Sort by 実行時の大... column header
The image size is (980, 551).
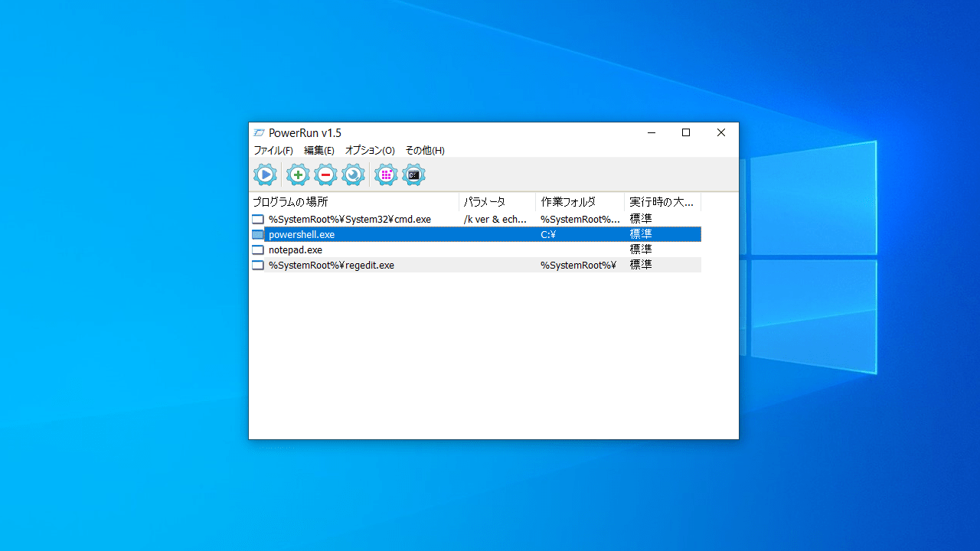662,202
